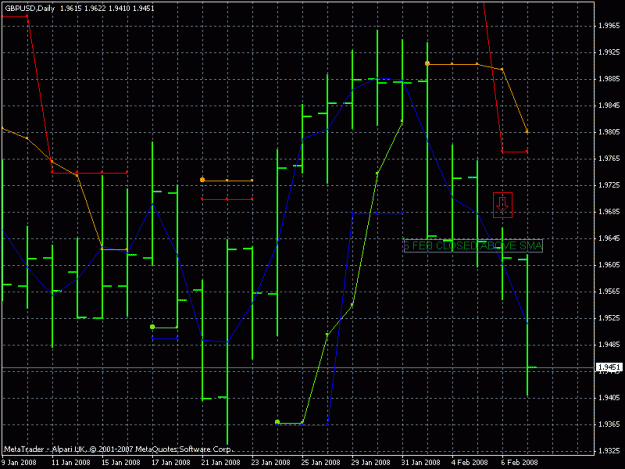
Task: Click the 17 Jan 2008 date label
Action: pyautogui.click(x=171, y=462)
